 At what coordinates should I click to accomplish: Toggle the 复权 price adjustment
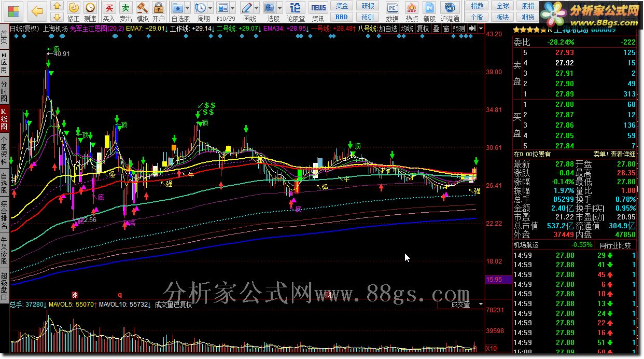point(423,29)
